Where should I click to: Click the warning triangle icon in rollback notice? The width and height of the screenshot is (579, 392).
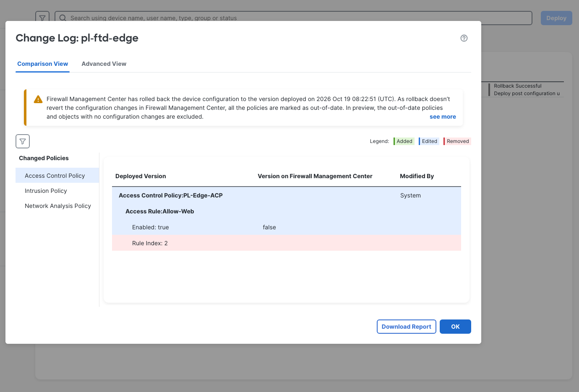pyautogui.click(x=38, y=99)
